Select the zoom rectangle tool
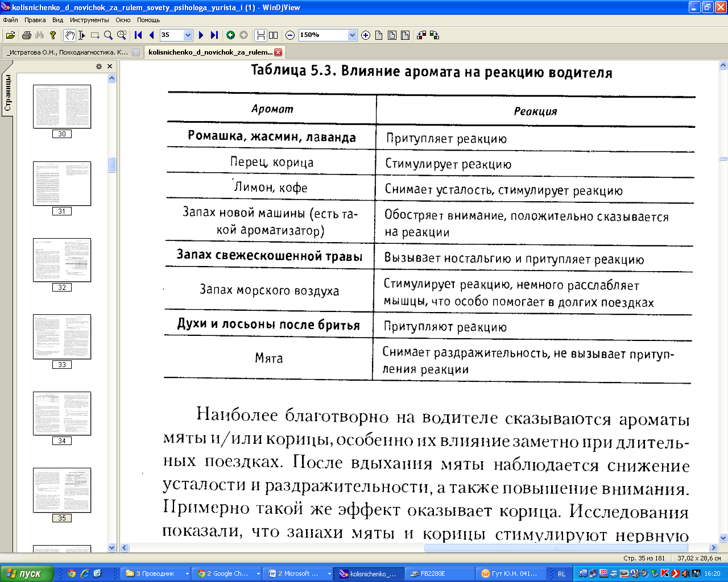The image size is (728, 582). coord(122,35)
